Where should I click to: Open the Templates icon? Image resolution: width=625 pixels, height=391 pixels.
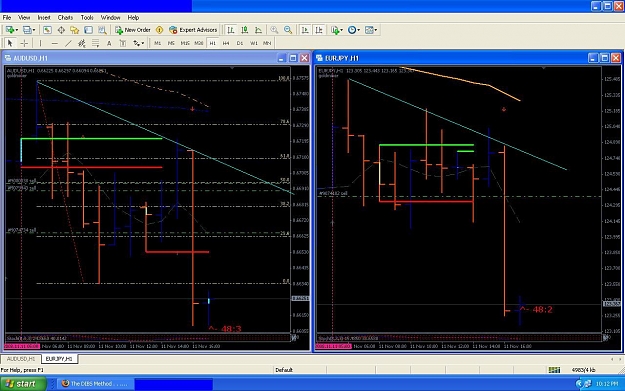369,30
